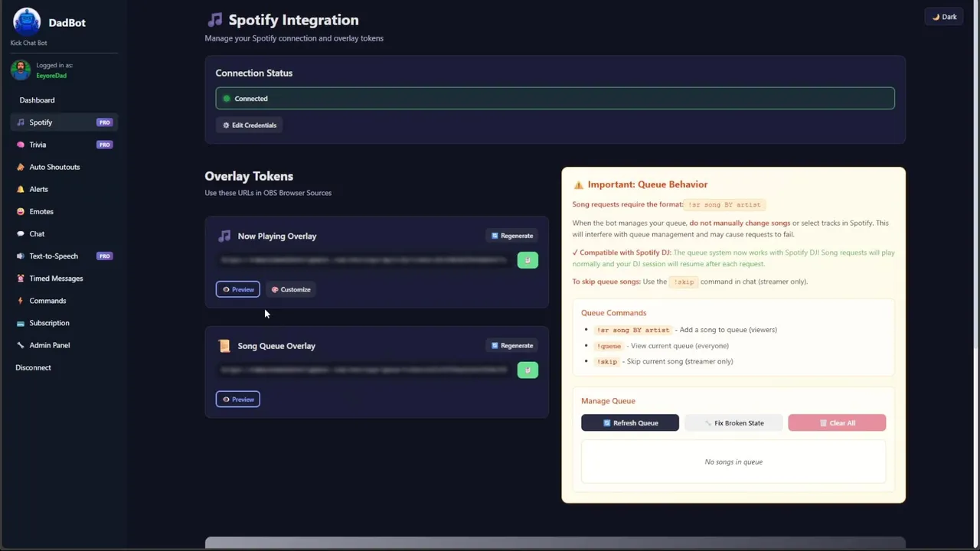Click the Refresh Queue button

point(630,423)
